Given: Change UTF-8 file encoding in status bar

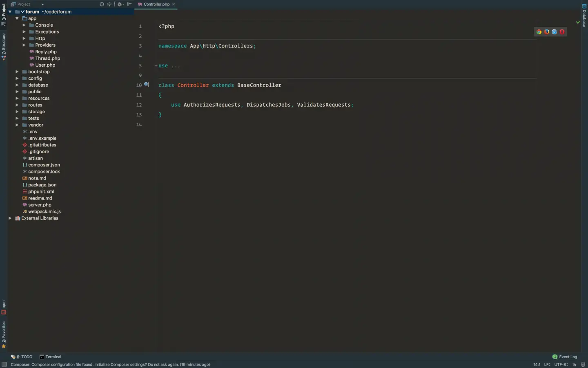Looking at the screenshot, I should click(561, 365).
